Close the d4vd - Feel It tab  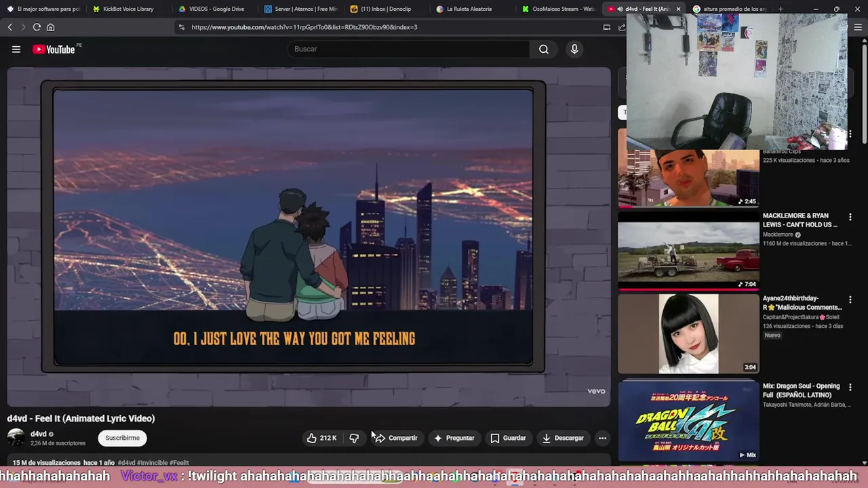pyautogui.click(x=678, y=9)
